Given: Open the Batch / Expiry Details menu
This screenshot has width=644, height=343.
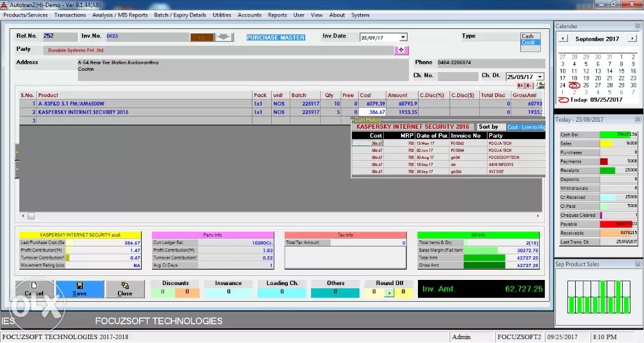Looking at the screenshot, I should click(180, 15).
